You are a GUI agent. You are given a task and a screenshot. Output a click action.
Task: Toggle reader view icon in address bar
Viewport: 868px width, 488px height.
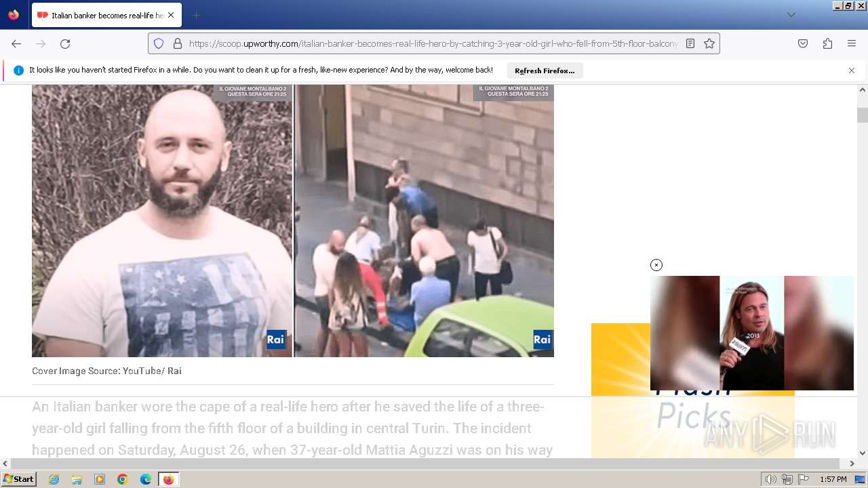[690, 43]
